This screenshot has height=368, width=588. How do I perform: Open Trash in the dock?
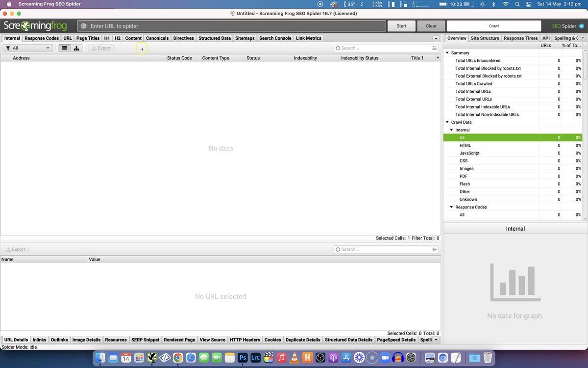pyautogui.click(x=488, y=358)
